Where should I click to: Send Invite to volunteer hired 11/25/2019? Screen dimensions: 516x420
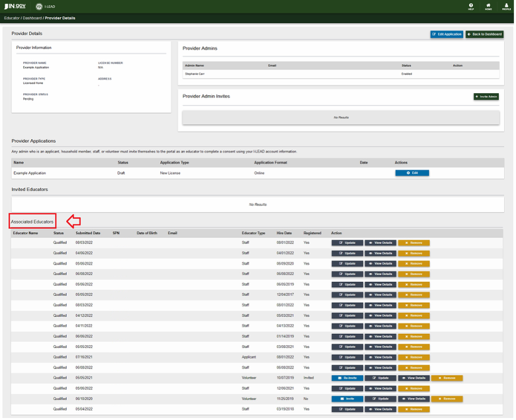click(347, 399)
